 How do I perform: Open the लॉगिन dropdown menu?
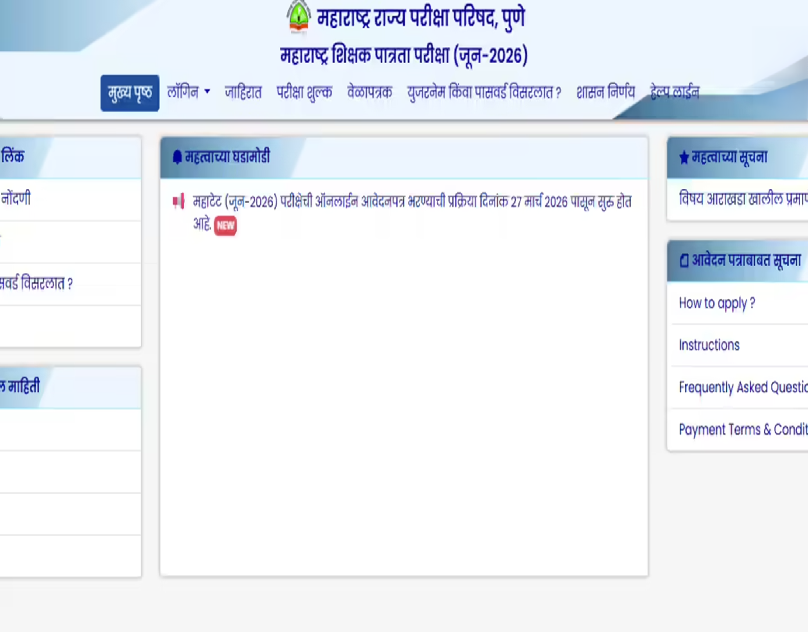coord(187,91)
